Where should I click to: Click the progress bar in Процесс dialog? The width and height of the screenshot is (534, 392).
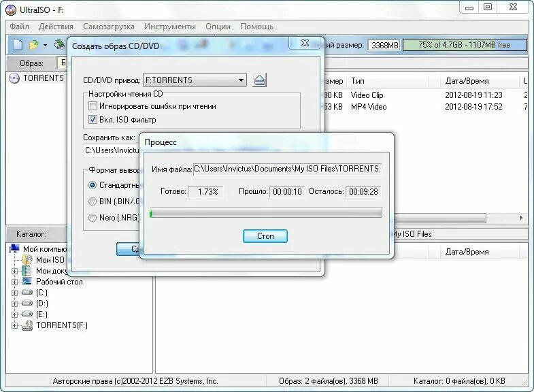pyautogui.click(x=265, y=213)
